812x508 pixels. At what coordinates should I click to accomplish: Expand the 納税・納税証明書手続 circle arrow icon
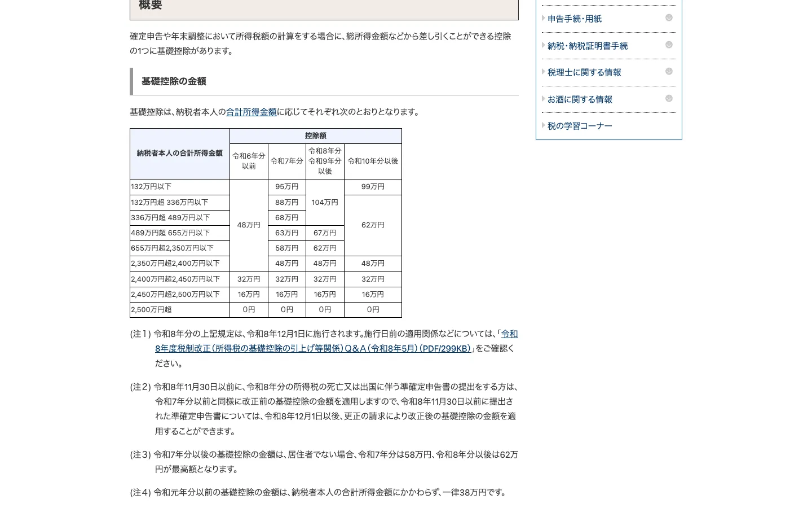669,45
